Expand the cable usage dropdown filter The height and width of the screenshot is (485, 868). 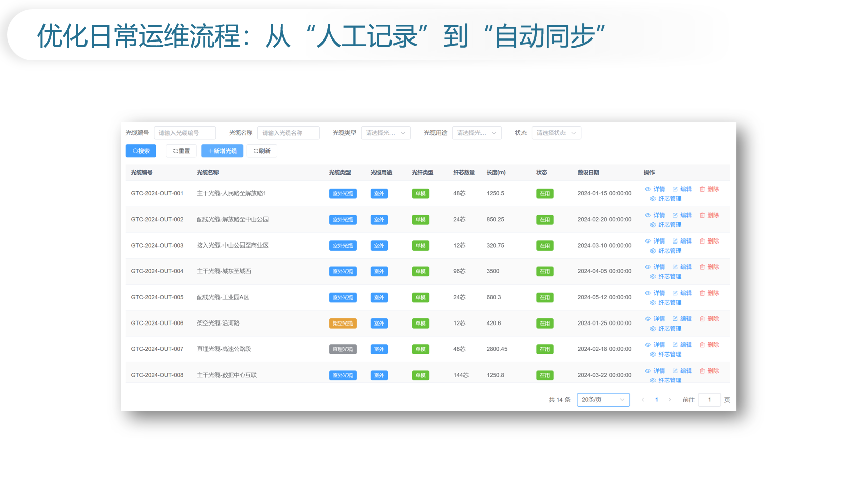(476, 133)
